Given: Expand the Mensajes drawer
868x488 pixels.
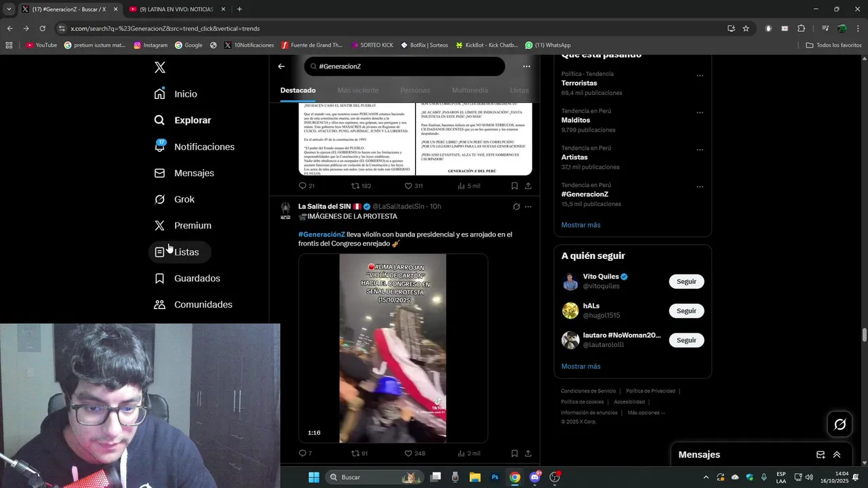Looking at the screenshot, I should pos(837,455).
